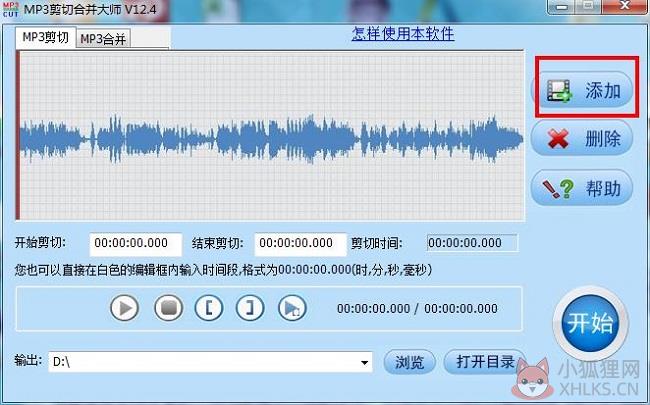Viewport: 650px width, 405px height.
Task: Play the selected segment button
Action: point(292,308)
